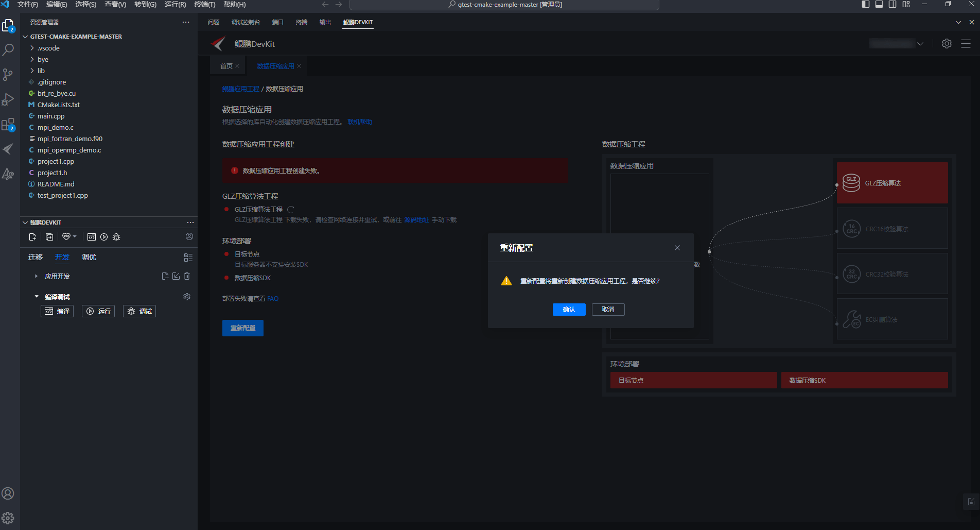Open the Search view in activity bar

tap(8, 50)
